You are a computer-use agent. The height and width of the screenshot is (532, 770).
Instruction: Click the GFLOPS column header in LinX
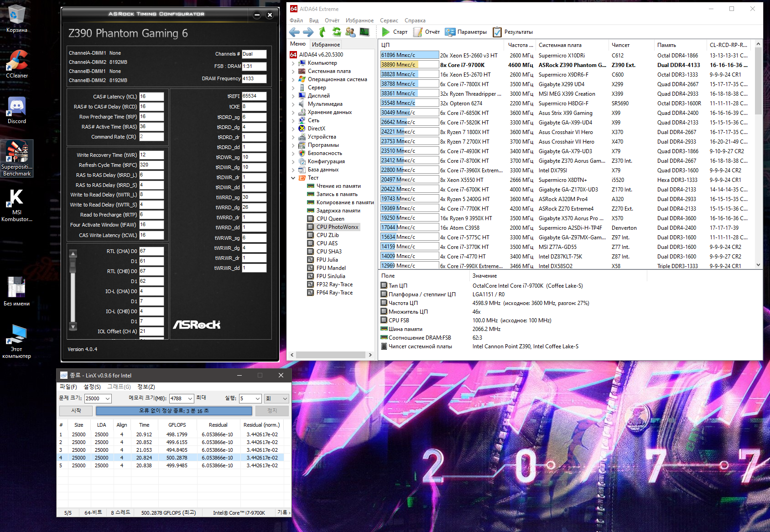[177, 425]
